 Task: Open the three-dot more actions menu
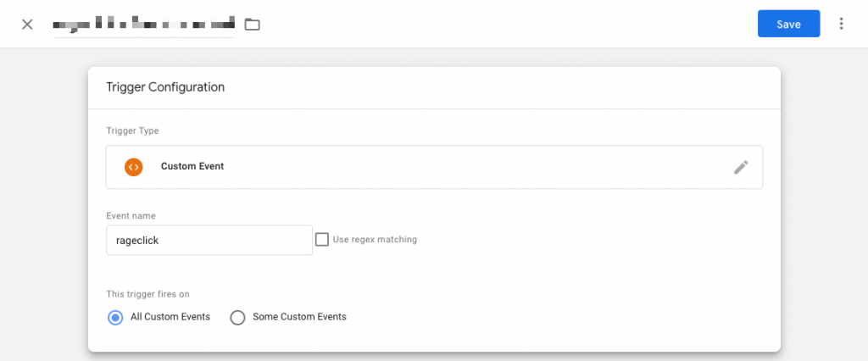[841, 24]
